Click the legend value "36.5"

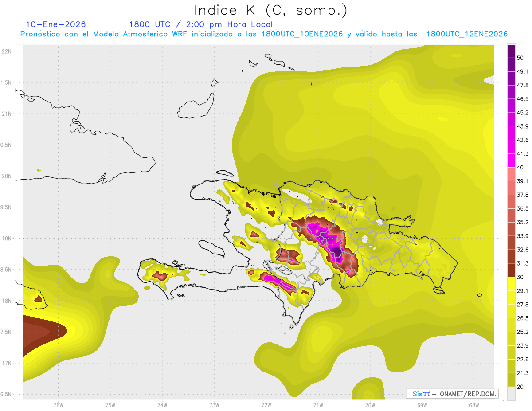click(x=522, y=208)
